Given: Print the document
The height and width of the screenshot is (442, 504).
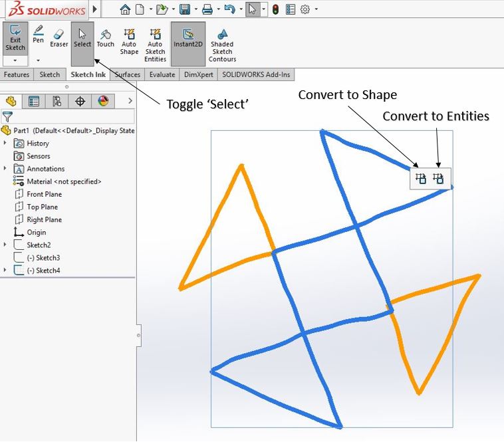Looking at the screenshot, I should (x=207, y=9).
